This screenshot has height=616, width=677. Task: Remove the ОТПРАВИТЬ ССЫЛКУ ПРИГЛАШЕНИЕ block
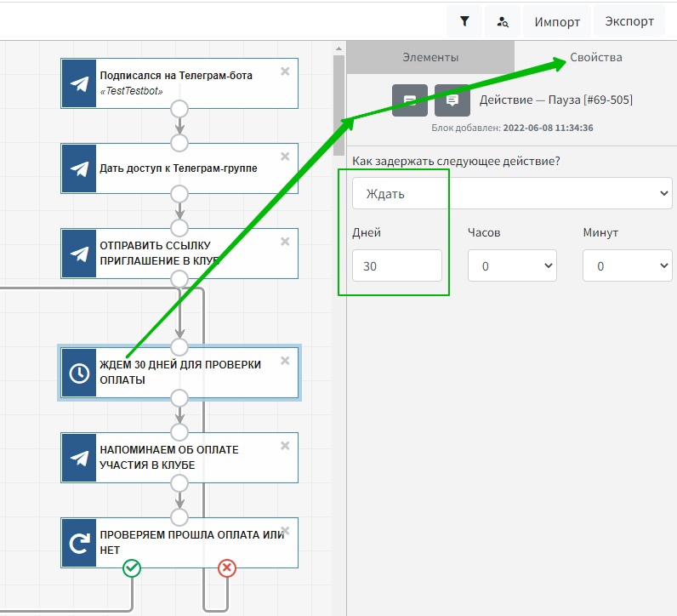point(285,242)
